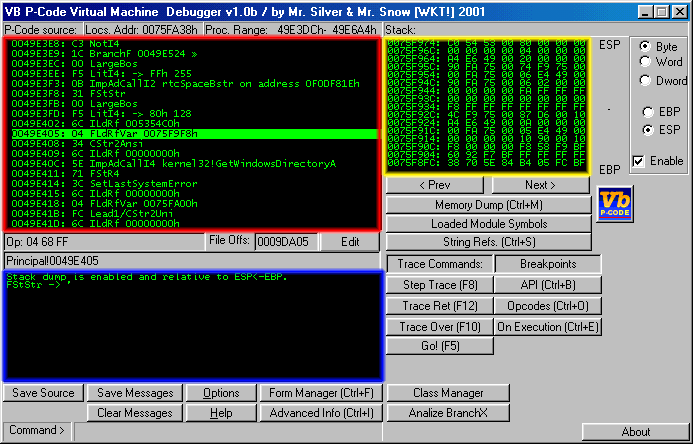693x444 pixels.
Task: Click the Principal!0049E405 status text
Action: (x=53, y=261)
